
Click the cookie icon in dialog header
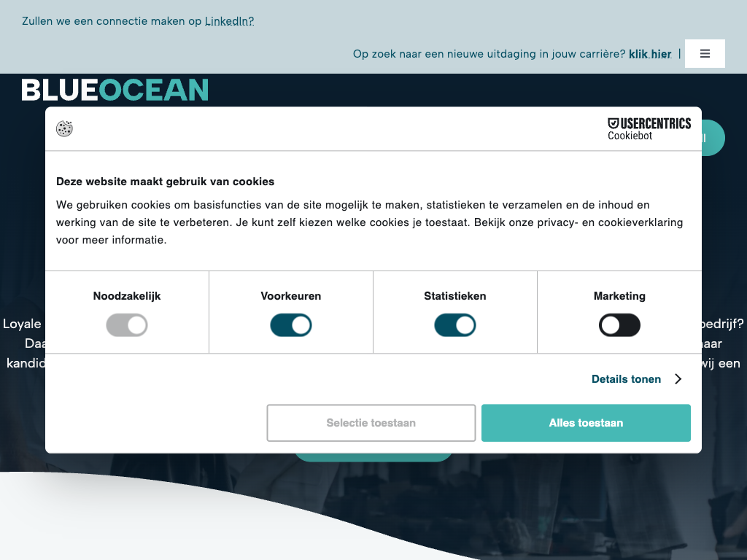tap(64, 128)
